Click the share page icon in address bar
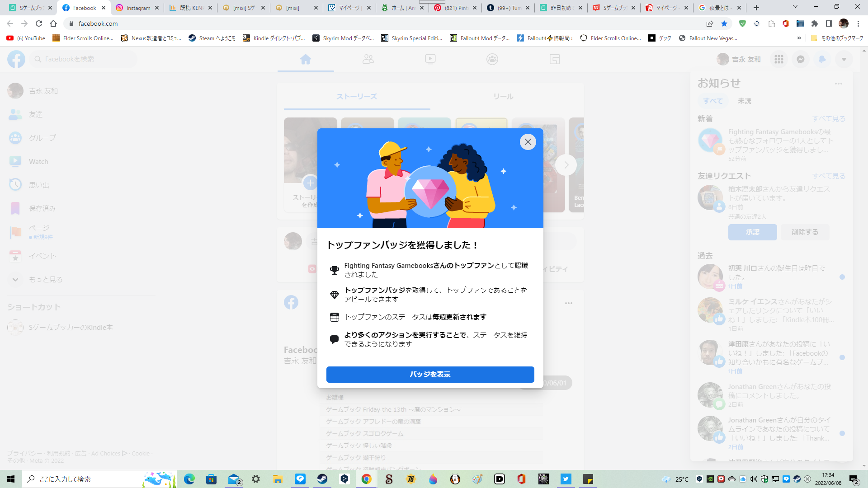868x488 pixels. (710, 23)
